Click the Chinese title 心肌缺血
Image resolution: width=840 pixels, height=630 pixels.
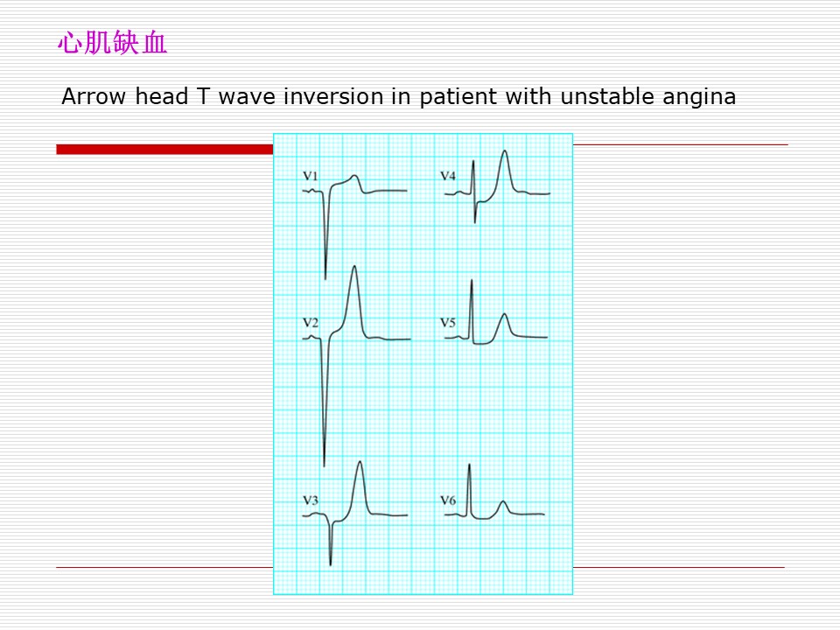113,43
